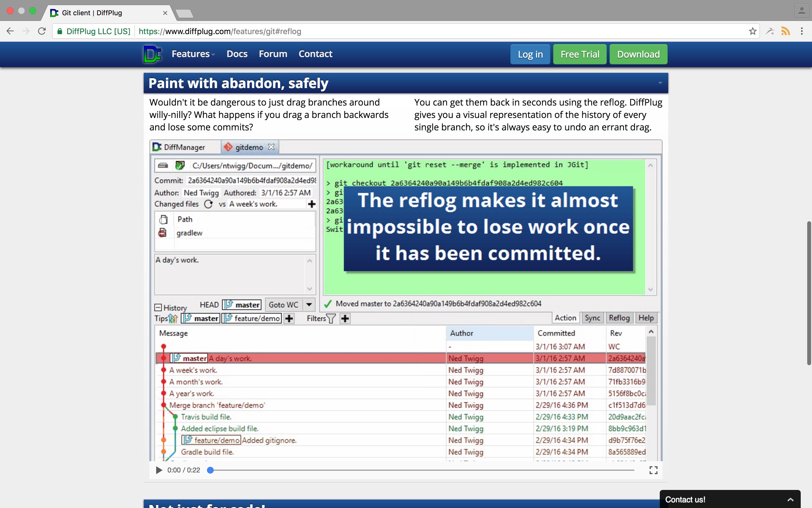Viewport: 812px width, 508px height.
Task: Select the 'Merge branch feature/demo' commit row
Action: [401, 405]
